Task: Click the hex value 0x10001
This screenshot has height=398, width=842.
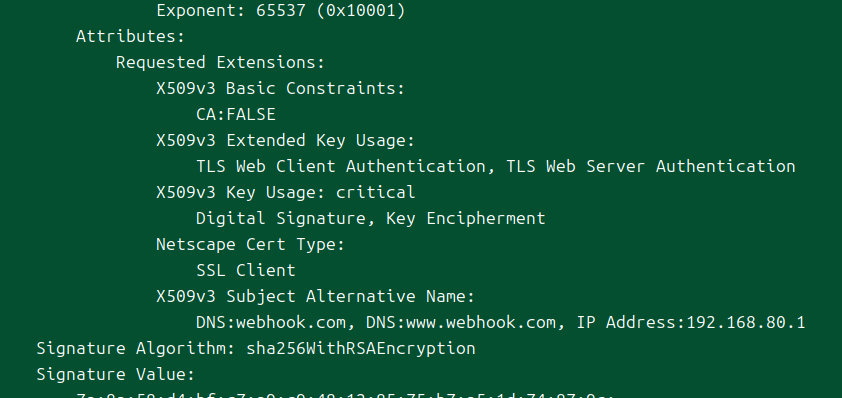Action: pyautogui.click(x=361, y=11)
